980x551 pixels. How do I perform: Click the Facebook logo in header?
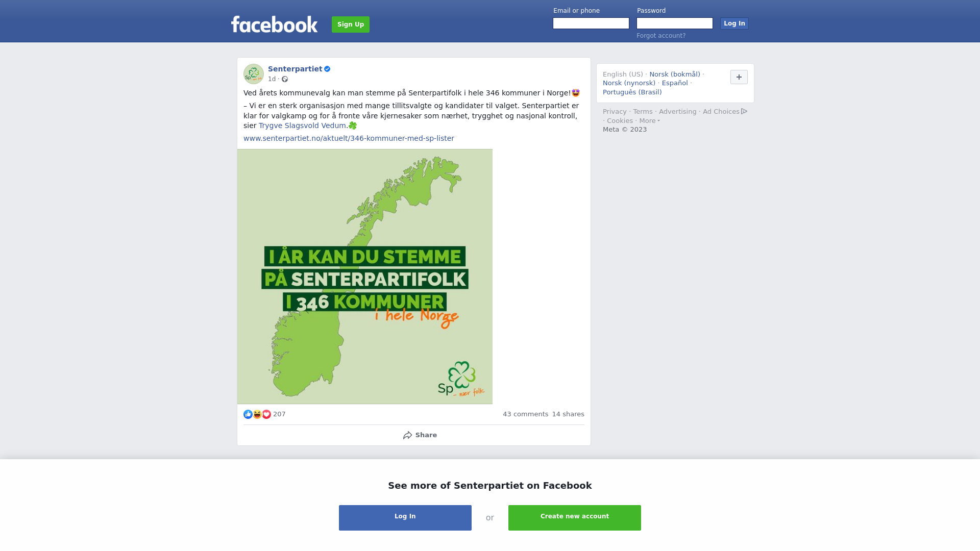[x=274, y=24]
